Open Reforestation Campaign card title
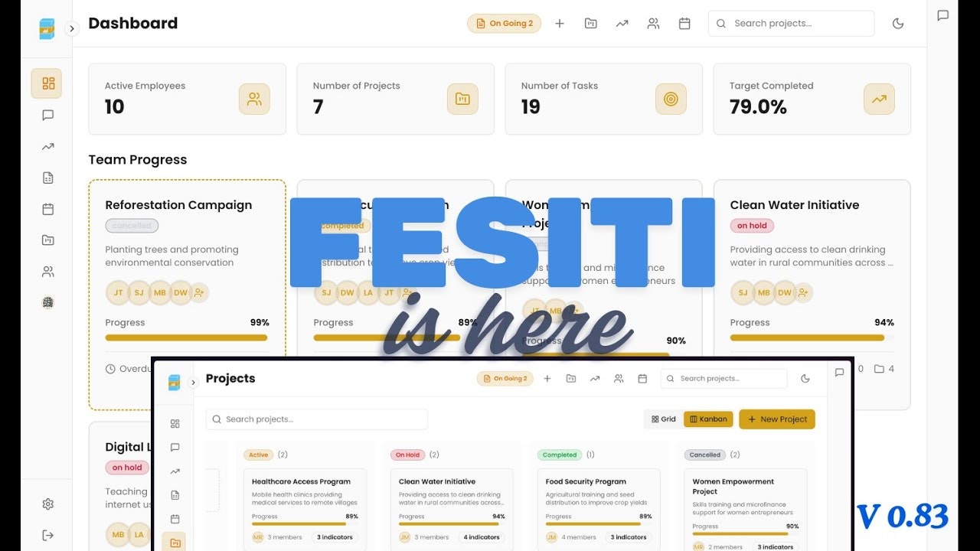980x551 pixels. pos(178,205)
